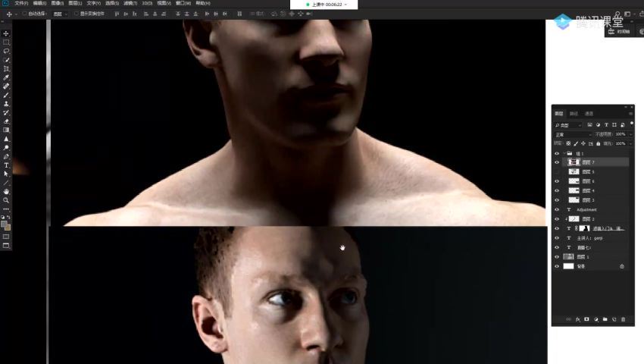Collapse the 组 1 layer group

coord(564,153)
